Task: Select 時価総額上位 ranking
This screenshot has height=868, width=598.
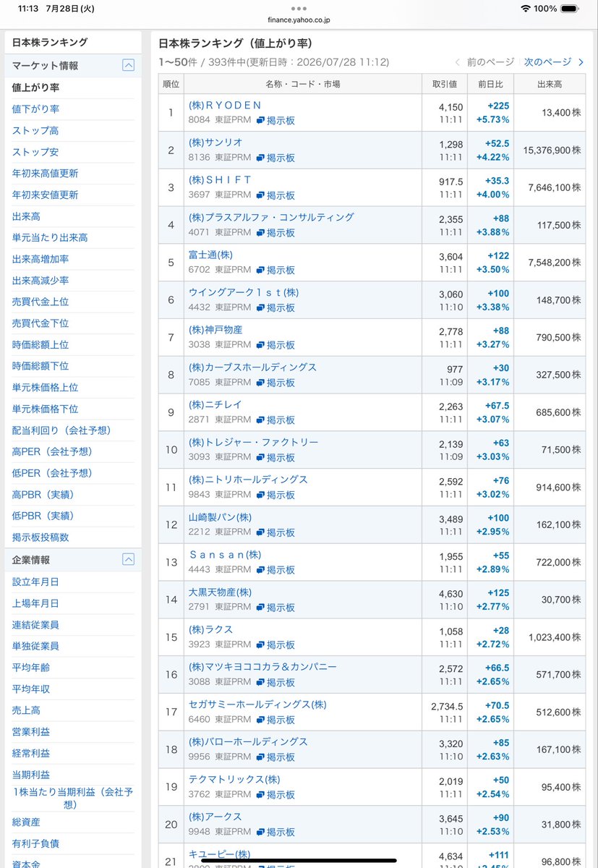Action: click(x=40, y=344)
